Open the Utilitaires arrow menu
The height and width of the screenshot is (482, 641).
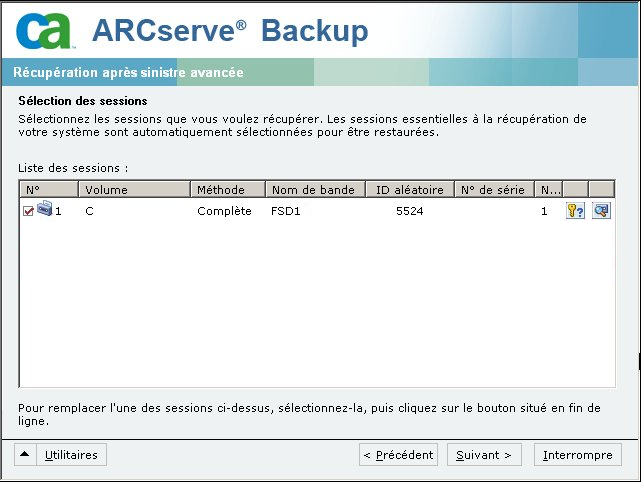pyautogui.click(x=24, y=455)
